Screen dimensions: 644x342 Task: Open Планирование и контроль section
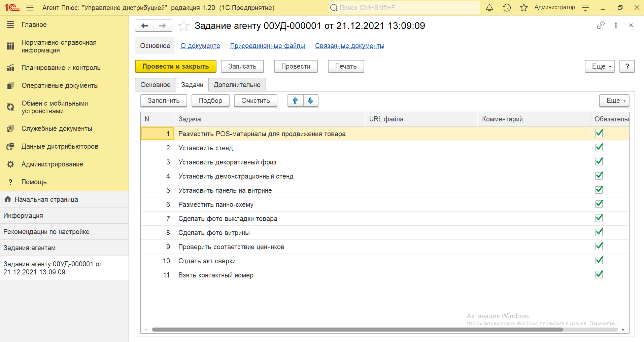pyautogui.click(x=61, y=68)
